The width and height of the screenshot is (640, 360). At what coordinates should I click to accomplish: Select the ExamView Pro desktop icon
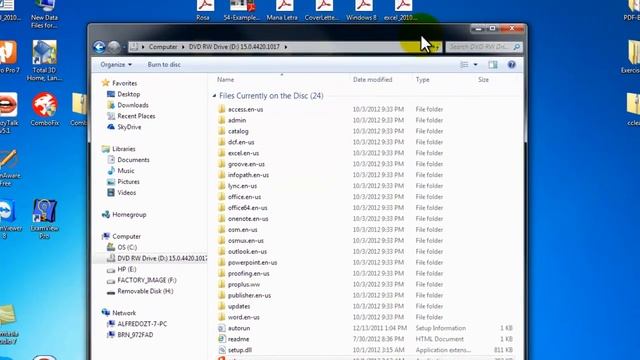tap(44, 219)
